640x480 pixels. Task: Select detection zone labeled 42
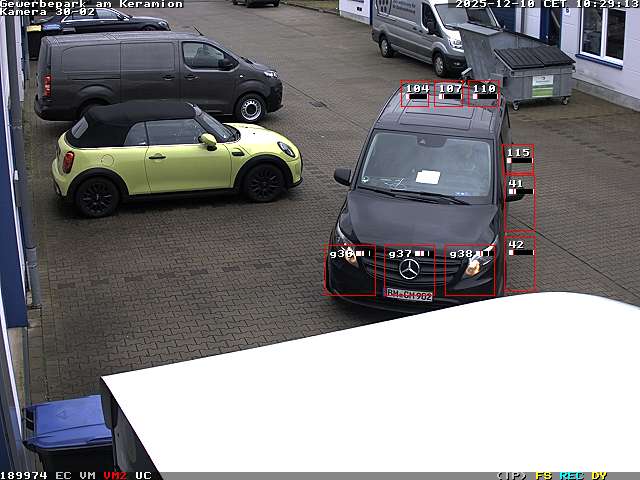519,264
